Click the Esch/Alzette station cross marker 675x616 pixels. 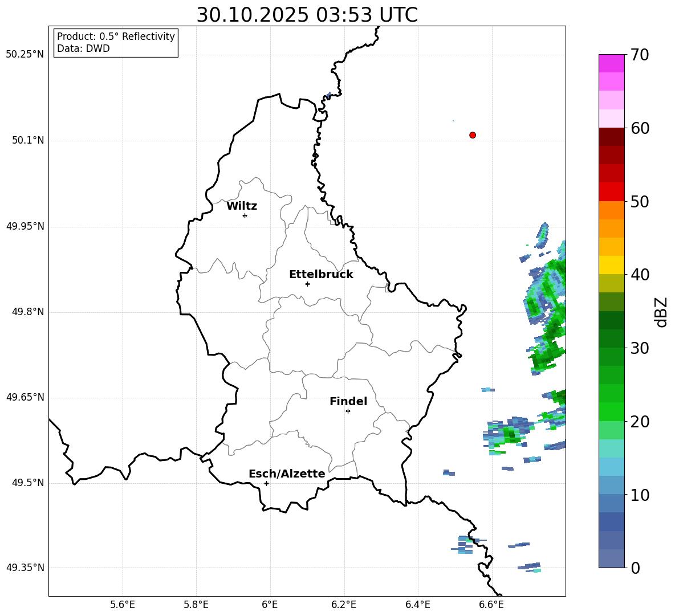[266, 483]
